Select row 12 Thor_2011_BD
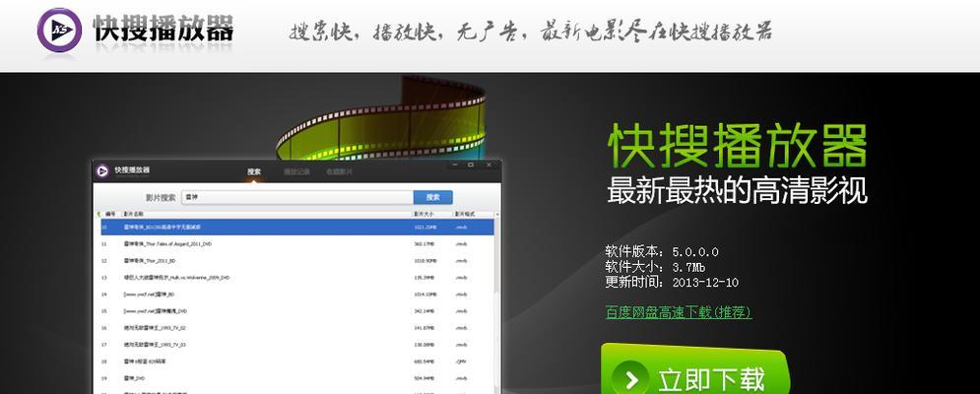Screen dimensions: 980x394 tap(296, 261)
